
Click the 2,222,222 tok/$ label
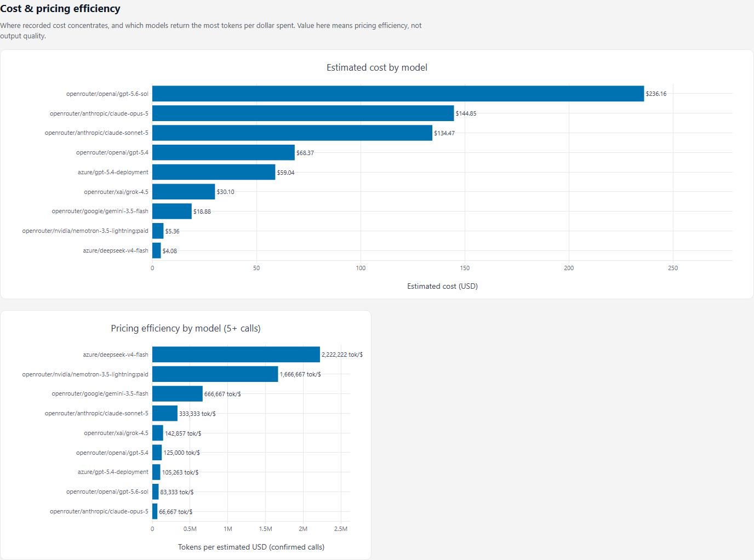(x=342, y=355)
